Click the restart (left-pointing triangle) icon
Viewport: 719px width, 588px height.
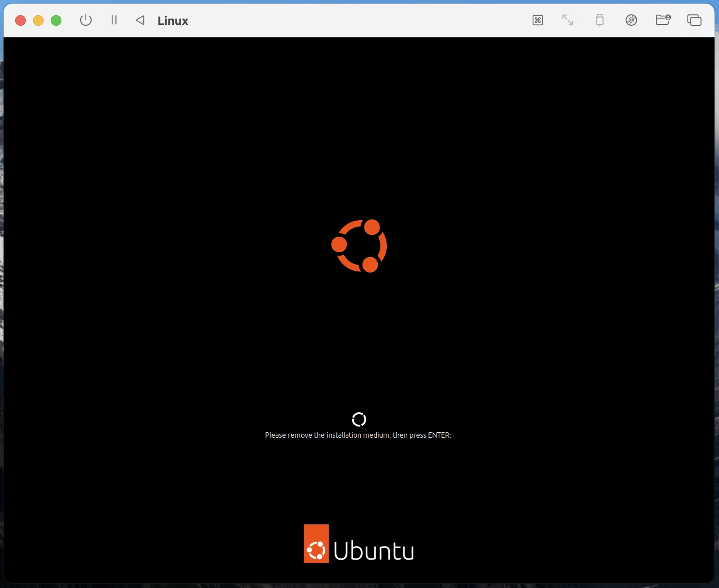pos(140,20)
